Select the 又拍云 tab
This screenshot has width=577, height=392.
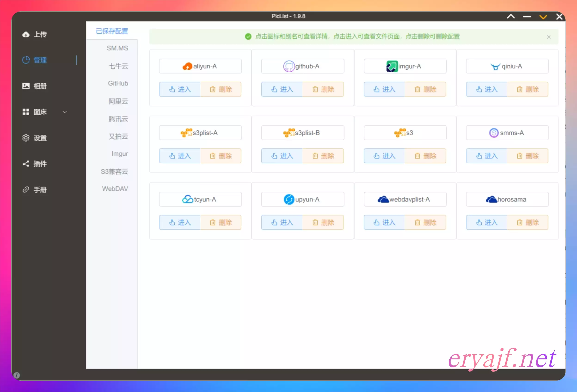pyautogui.click(x=118, y=136)
